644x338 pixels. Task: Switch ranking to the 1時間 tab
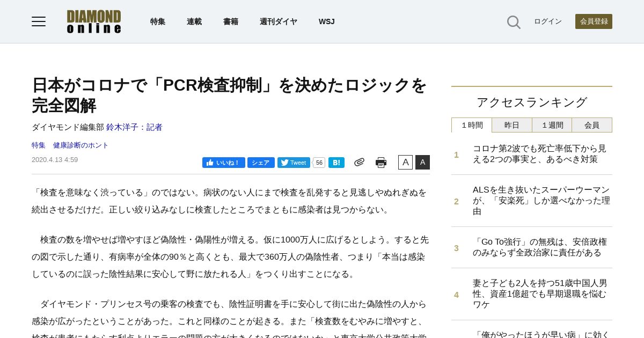click(472, 125)
